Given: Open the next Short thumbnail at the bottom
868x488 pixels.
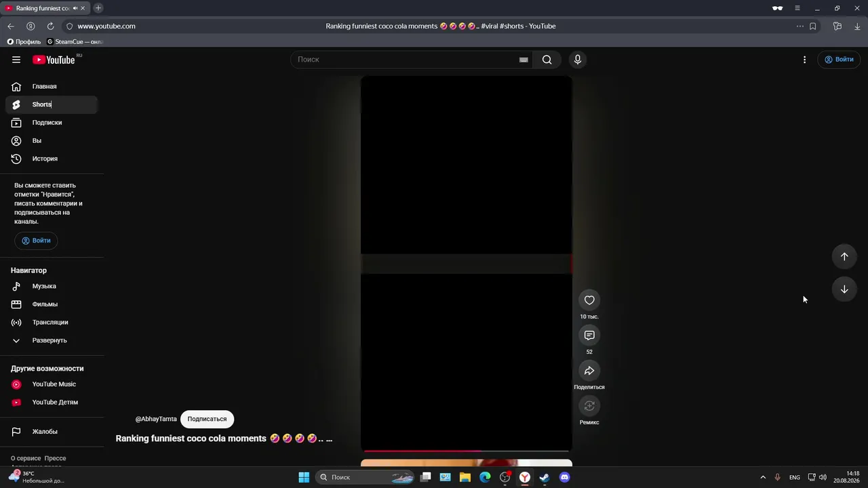Looking at the screenshot, I should pyautogui.click(x=467, y=464).
